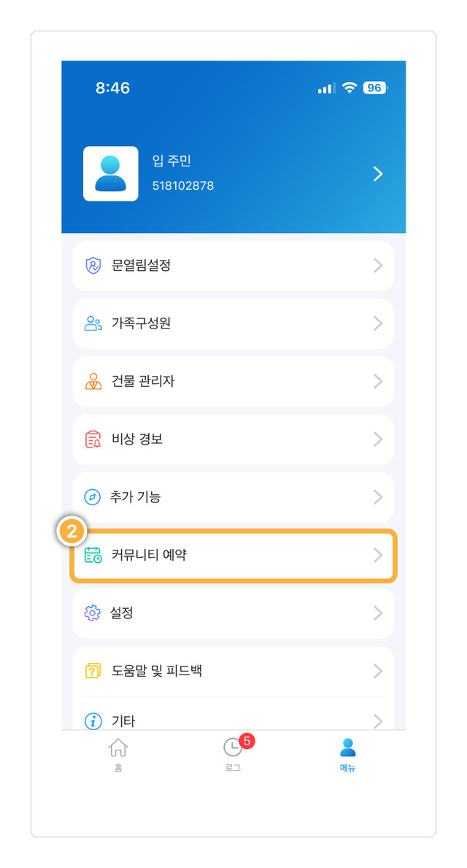Screen dimensions: 467x868
Task: Open the 가족구성원 menu row
Action: tap(233, 324)
